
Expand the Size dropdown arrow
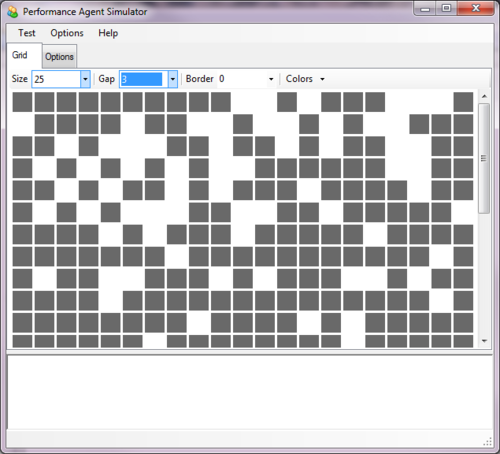(x=85, y=79)
